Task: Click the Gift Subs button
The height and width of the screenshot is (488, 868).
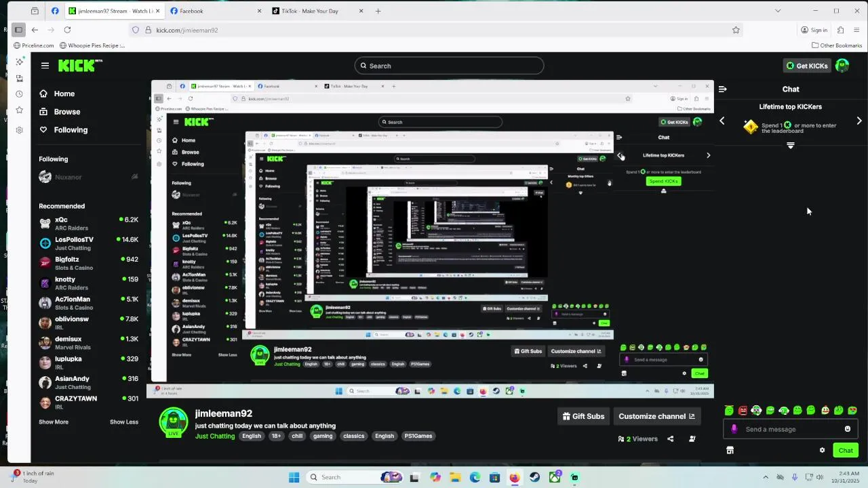Action: pyautogui.click(x=583, y=416)
